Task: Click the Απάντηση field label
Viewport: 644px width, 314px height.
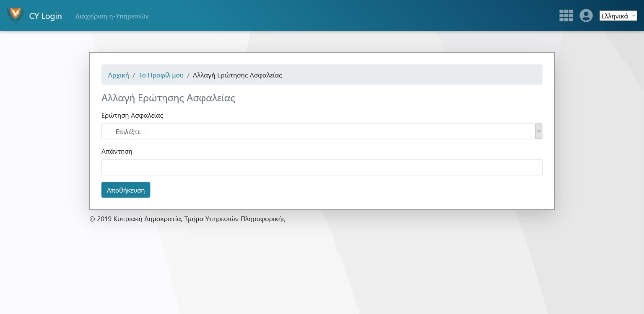Action: tap(117, 152)
